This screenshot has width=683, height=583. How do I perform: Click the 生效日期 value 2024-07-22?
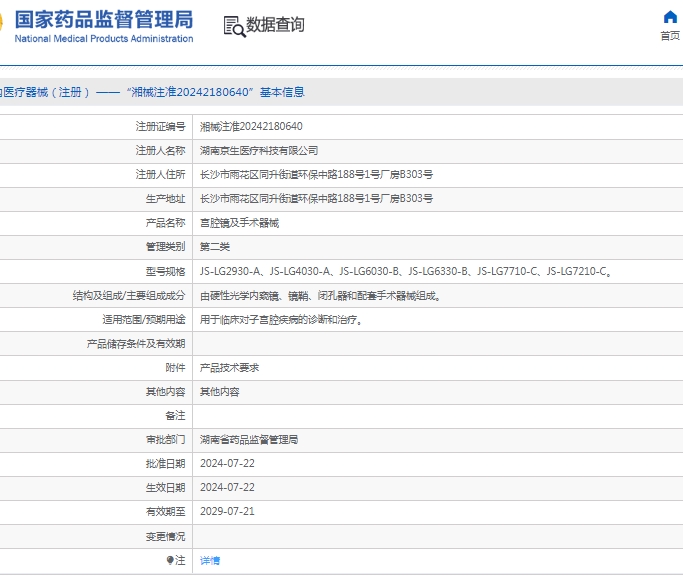[227, 487]
